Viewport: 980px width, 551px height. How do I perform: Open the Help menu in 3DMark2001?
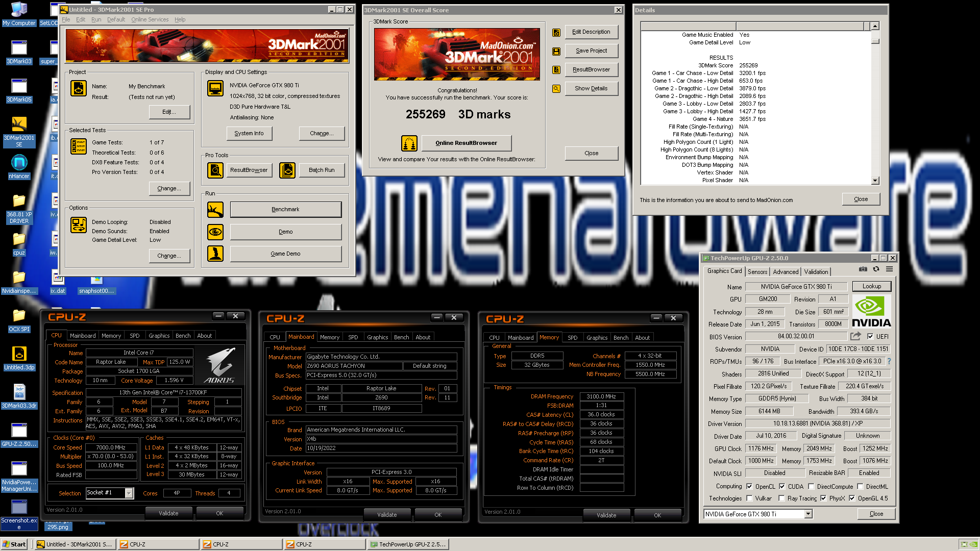[x=180, y=19]
